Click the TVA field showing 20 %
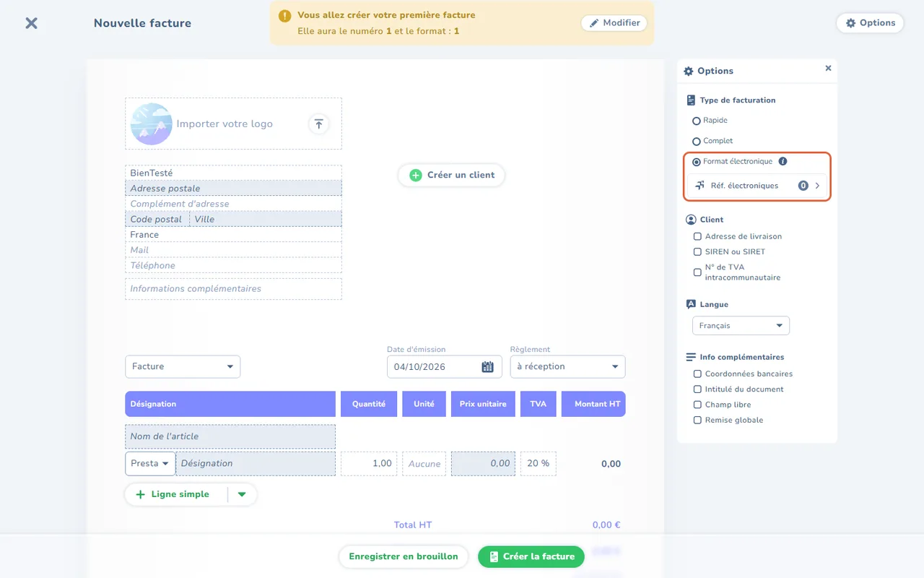The height and width of the screenshot is (578, 924). (539, 464)
